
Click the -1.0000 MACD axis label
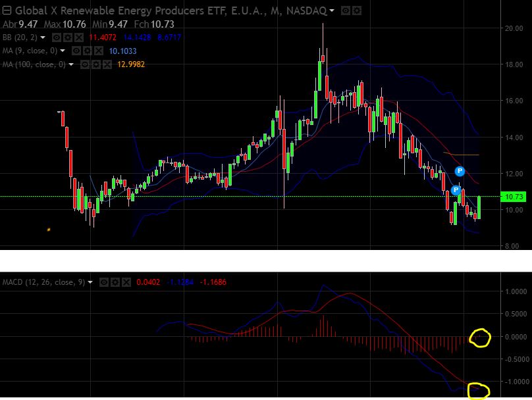(x=516, y=382)
